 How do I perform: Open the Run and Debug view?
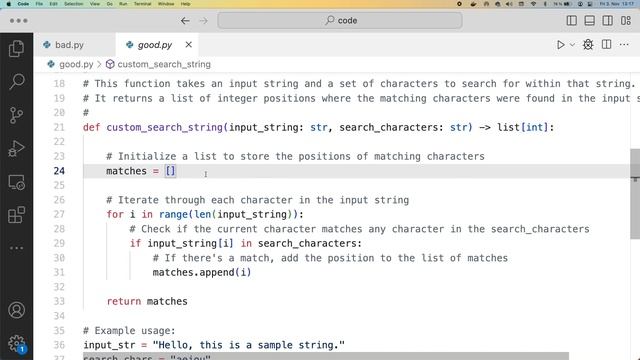[16, 149]
